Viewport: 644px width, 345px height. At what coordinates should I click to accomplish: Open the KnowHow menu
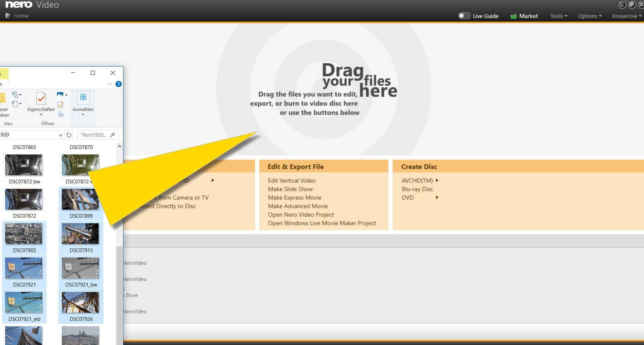tap(627, 16)
